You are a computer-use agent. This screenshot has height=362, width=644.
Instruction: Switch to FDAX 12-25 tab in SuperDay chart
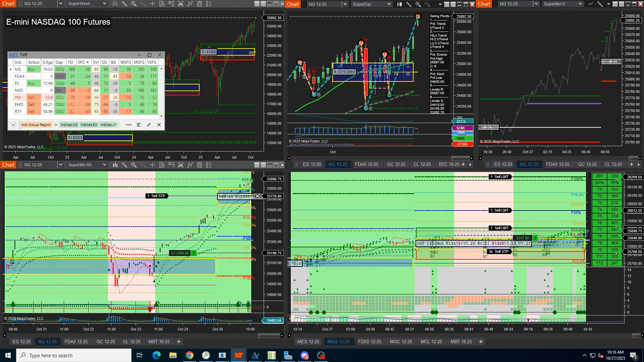click(x=366, y=164)
